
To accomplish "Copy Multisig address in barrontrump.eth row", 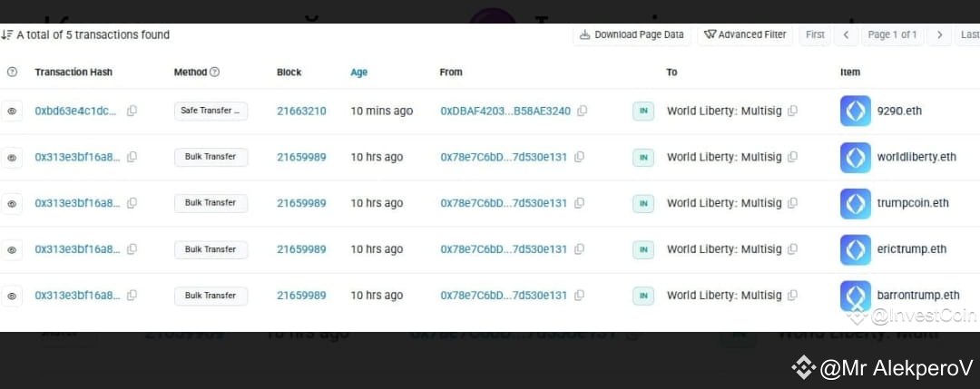I will [792, 296].
